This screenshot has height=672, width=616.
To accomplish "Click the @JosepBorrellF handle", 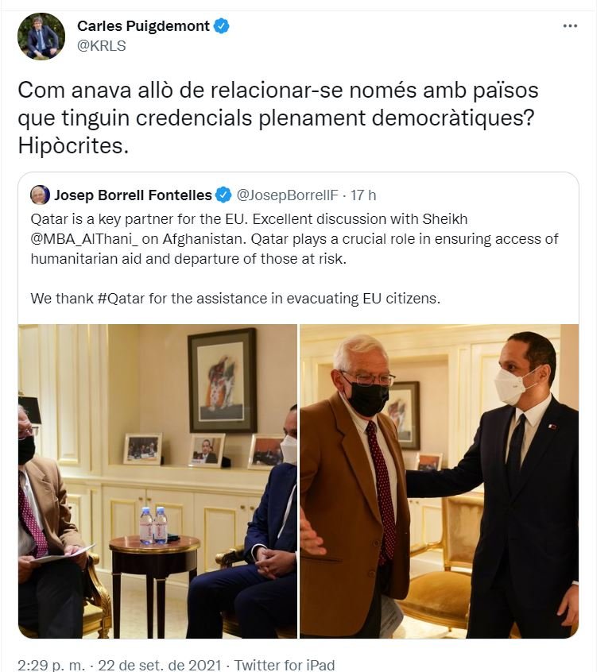I will click(x=288, y=195).
